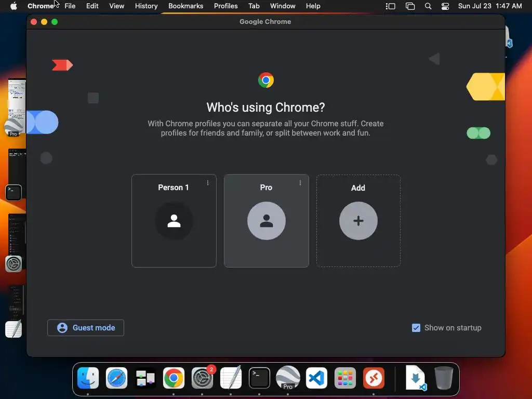532x399 pixels.
Task: Open the History menu
Action: coord(146,6)
